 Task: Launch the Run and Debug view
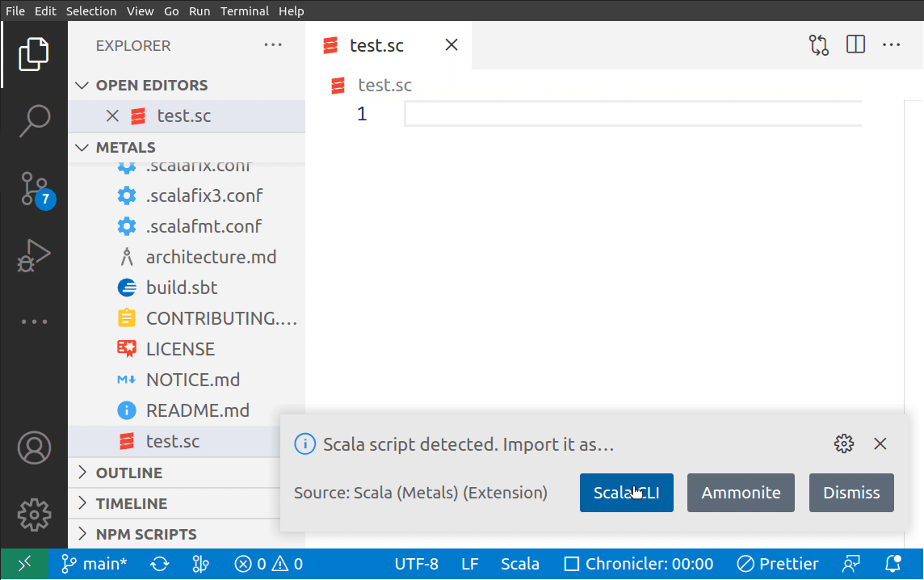34,255
